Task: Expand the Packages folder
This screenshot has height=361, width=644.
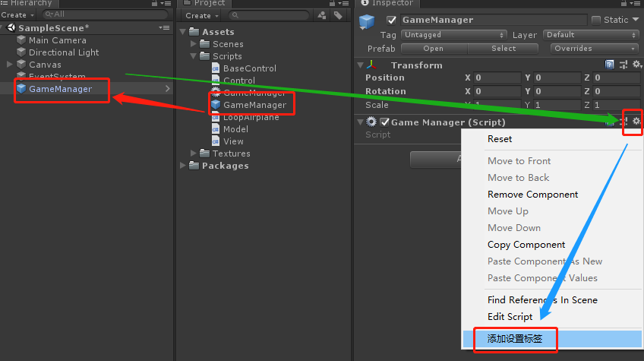Action: [183, 165]
